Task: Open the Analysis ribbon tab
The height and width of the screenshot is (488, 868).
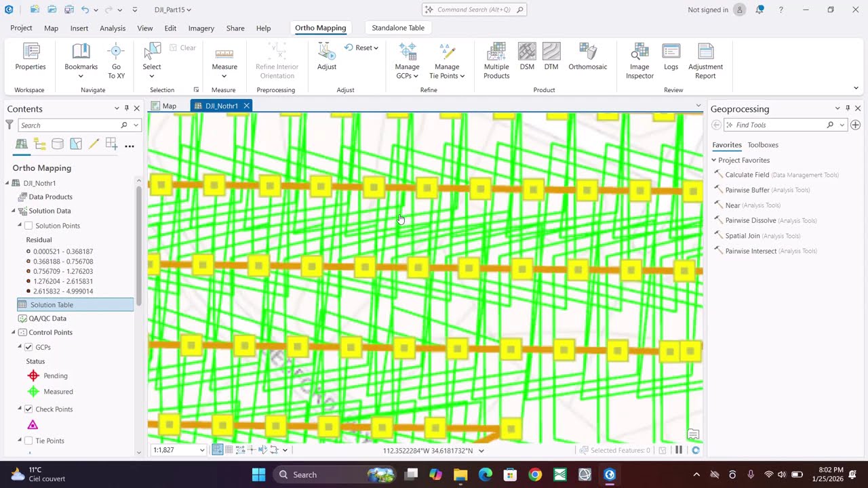Action: coord(113,28)
